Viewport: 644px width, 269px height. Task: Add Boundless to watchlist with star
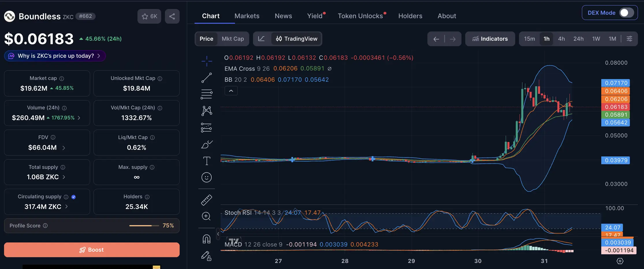click(x=149, y=16)
